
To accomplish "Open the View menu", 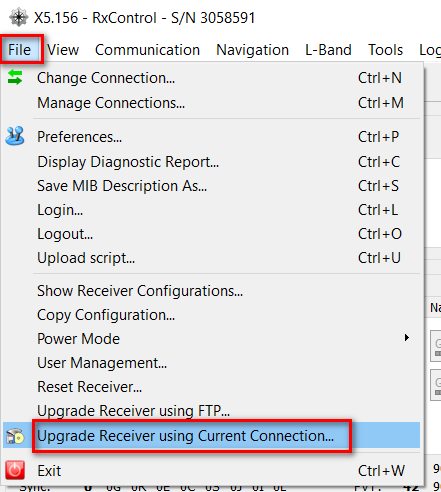I will click(x=63, y=50).
